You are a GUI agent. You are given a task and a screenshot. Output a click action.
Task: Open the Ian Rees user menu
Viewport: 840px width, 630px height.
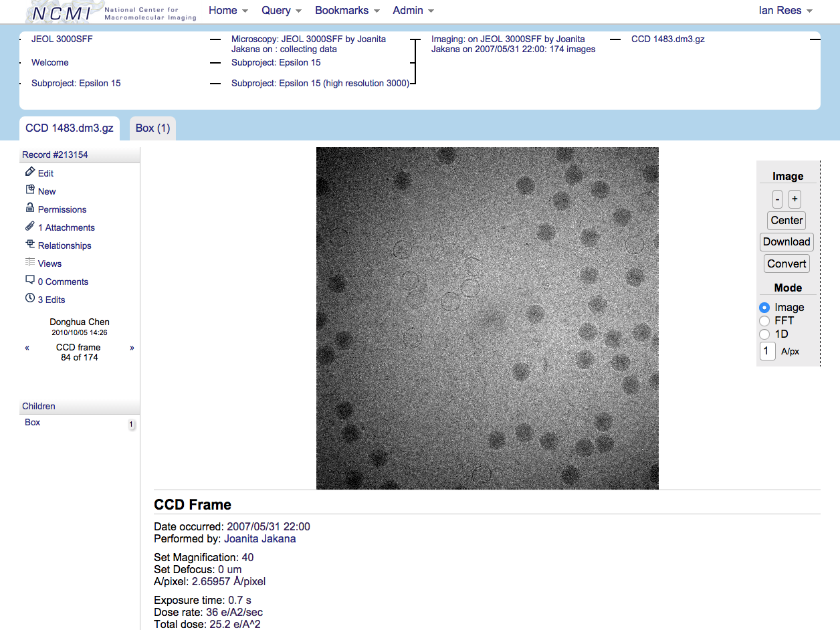point(786,11)
